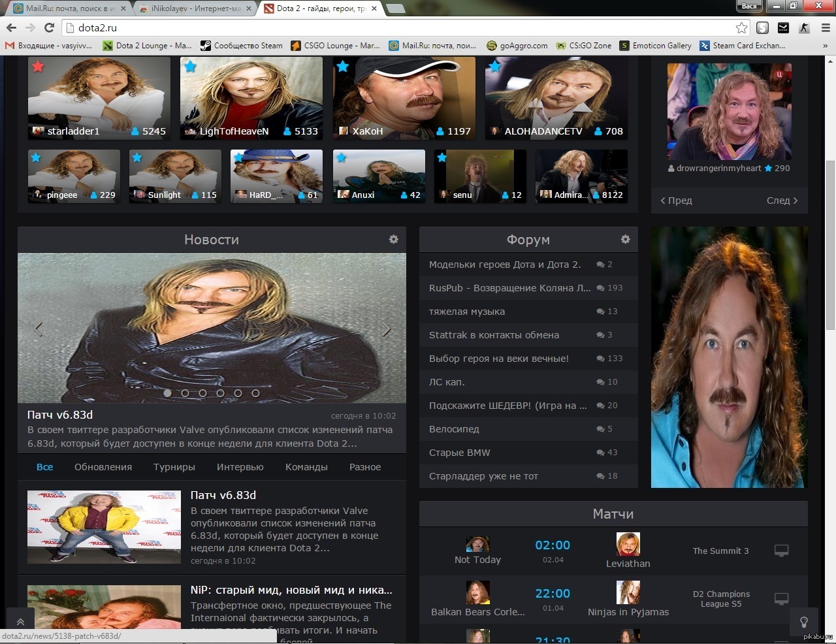Click the lightbulb icon at bottom right

click(804, 622)
